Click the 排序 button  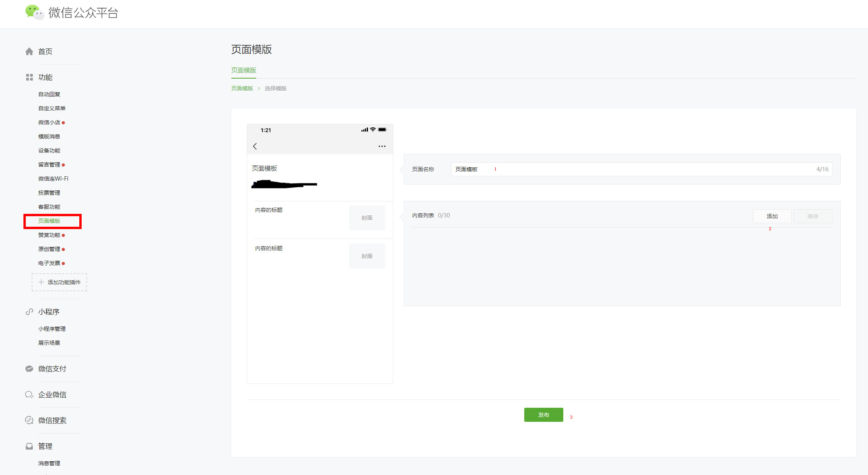813,216
